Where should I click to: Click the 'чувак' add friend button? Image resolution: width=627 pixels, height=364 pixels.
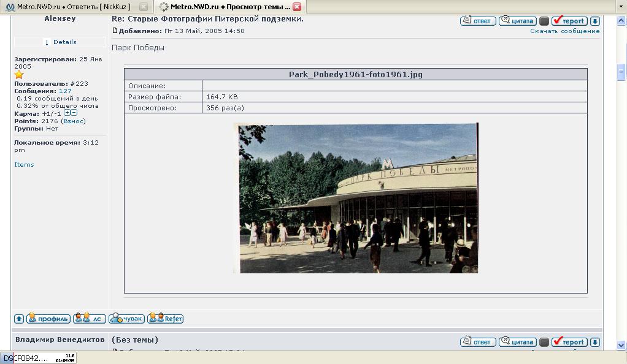pos(126,319)
